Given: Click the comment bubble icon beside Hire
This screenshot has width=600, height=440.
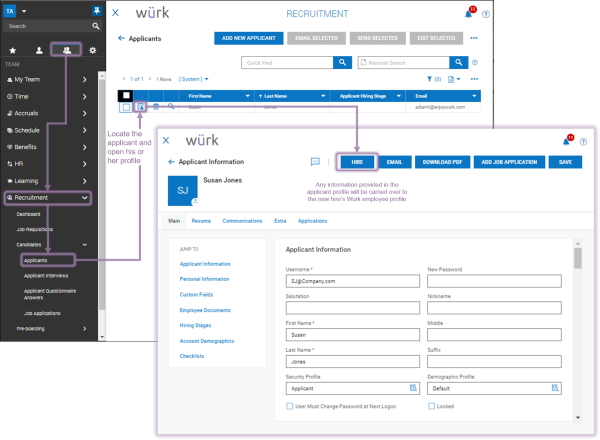Looking at the screenshot, I should click(315, 162).
